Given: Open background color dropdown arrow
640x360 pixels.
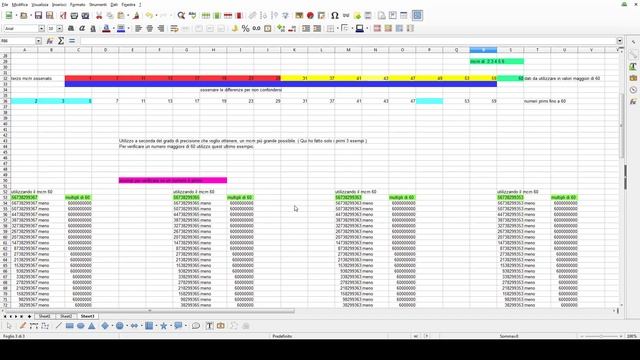Looking at the screenshot, I should point(128,29).
